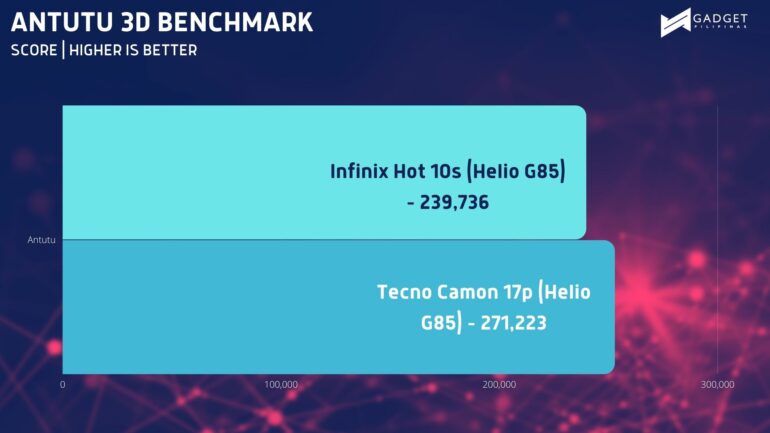
Task: Select the Infinix Hot 10s bar
Action: 324,172
